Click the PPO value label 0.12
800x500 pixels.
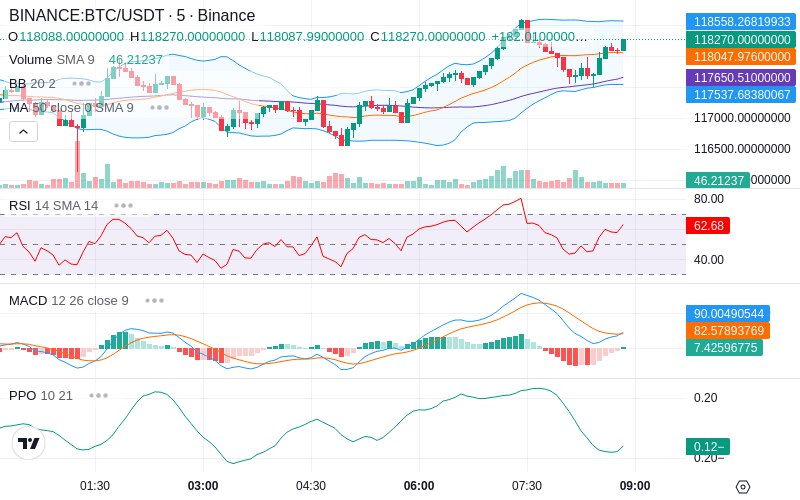(708, 446)
